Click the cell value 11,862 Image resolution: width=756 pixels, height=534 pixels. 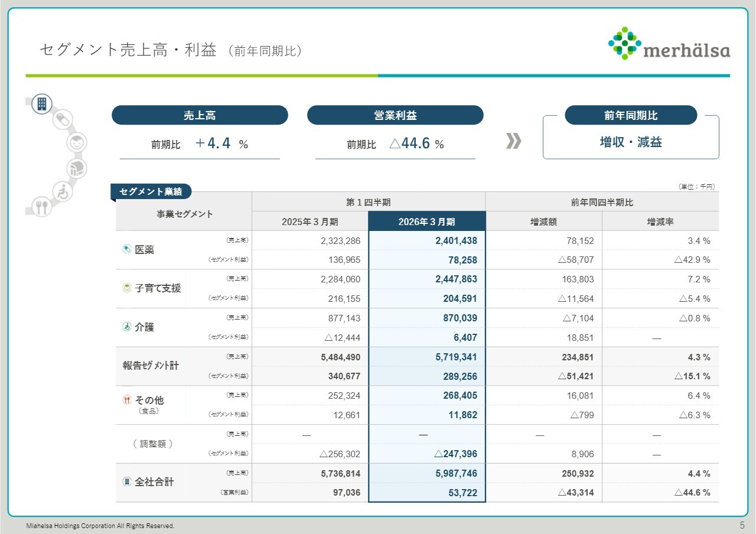coord(462,415)
